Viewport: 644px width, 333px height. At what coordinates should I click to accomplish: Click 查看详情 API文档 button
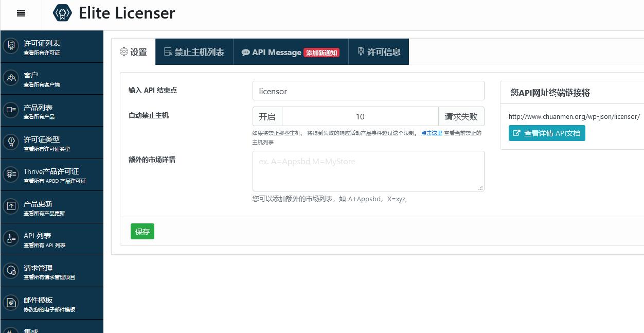click(547, 133)
